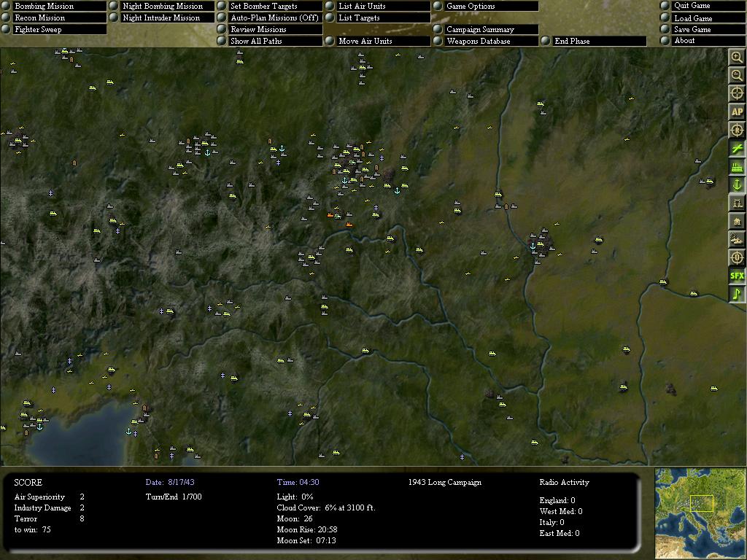Image resolution: width=747 pixels, height=560 pixels.
Task: Click Move Air Units
Action: click(x=378, y=41)
